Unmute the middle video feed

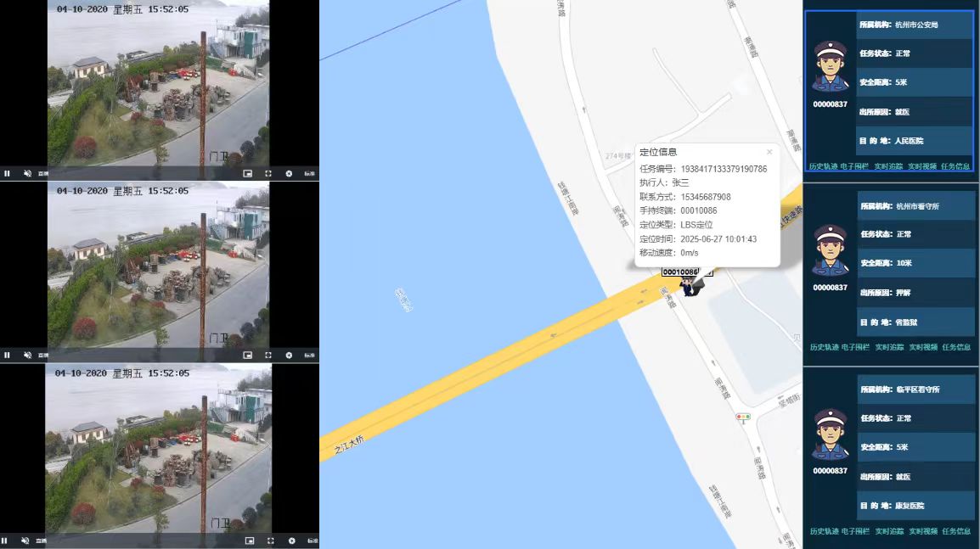point(27,355)
